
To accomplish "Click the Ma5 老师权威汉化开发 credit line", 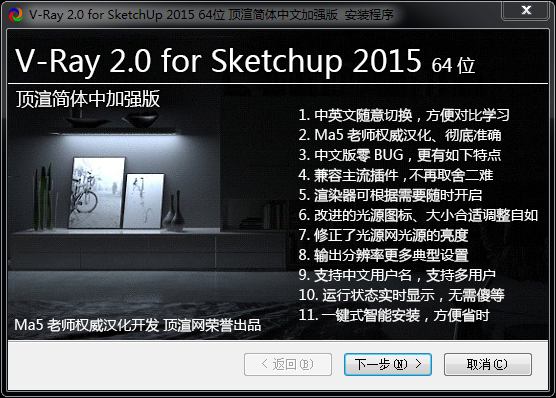I will (138, 325).
